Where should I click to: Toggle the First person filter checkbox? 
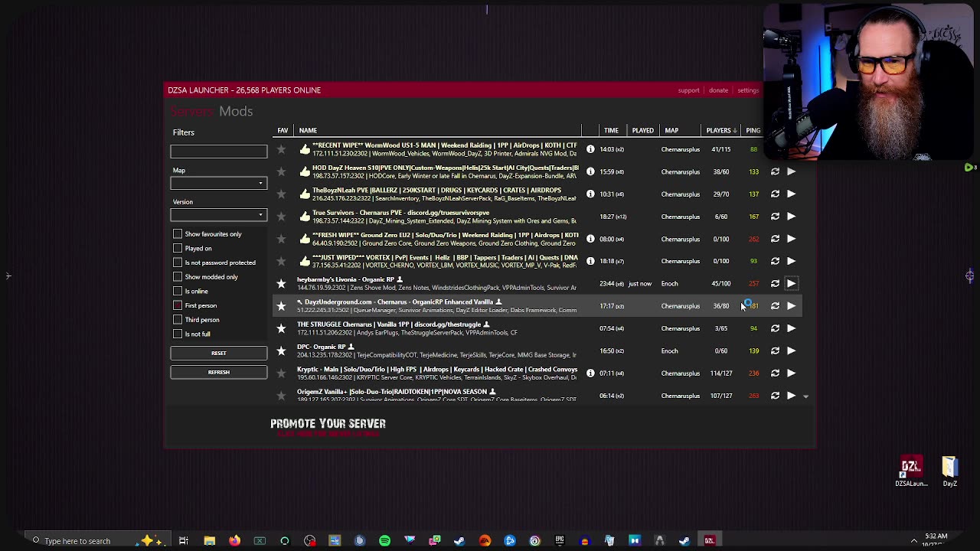(178, 305)
